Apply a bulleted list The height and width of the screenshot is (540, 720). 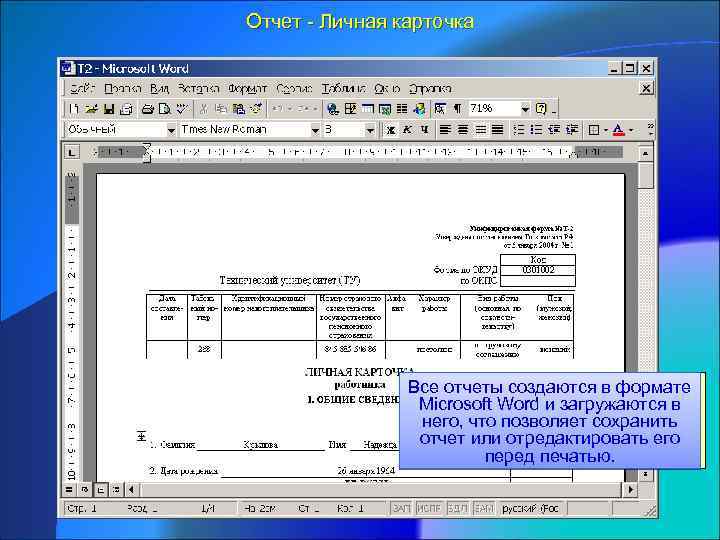coord(536,130)
